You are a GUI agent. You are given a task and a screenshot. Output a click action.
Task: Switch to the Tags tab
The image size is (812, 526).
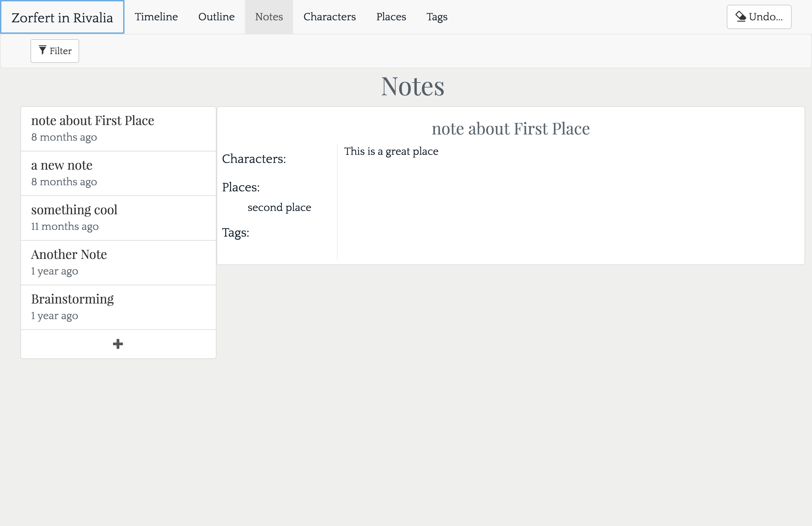(437, 17)
